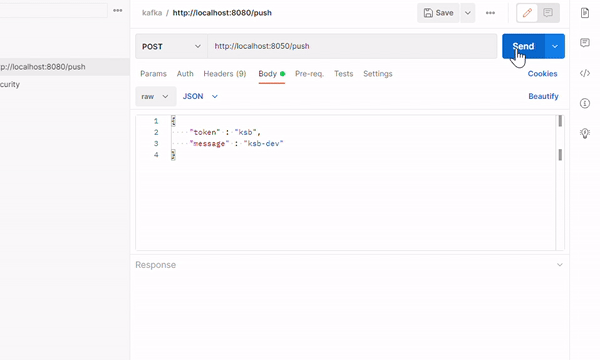The width and height of the screenshot is (600, 360).
Task: Open Pre-req. tab
Action: coord(309,74)
